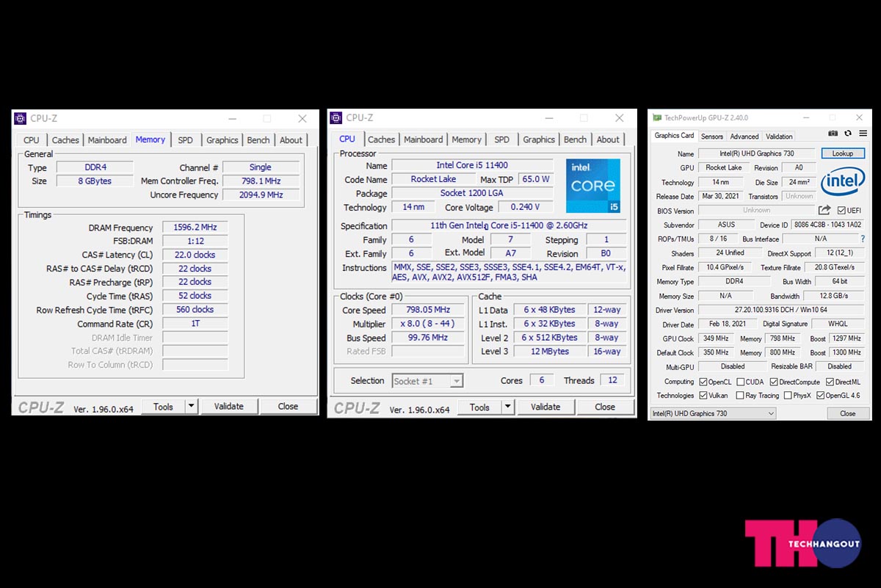Click the BIOS export arrow icon in GPU-Z
881x588 pixels.
point(824,211)
